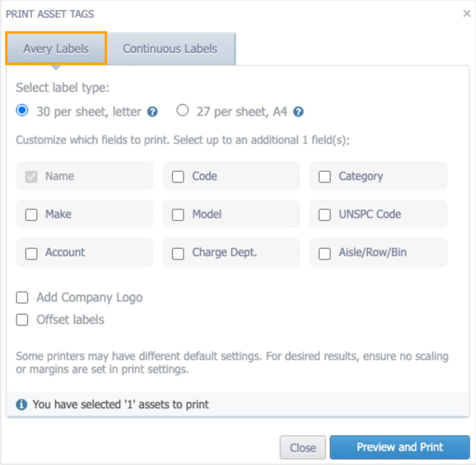Choose 27 per sheet, A4 label type
The image size is (476, 465).
pos(182,111)
